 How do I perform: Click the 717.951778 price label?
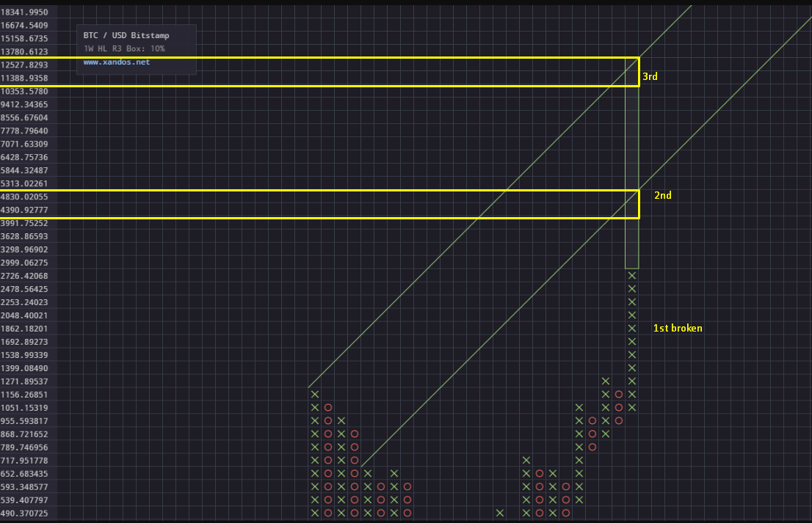pos(24,461)
